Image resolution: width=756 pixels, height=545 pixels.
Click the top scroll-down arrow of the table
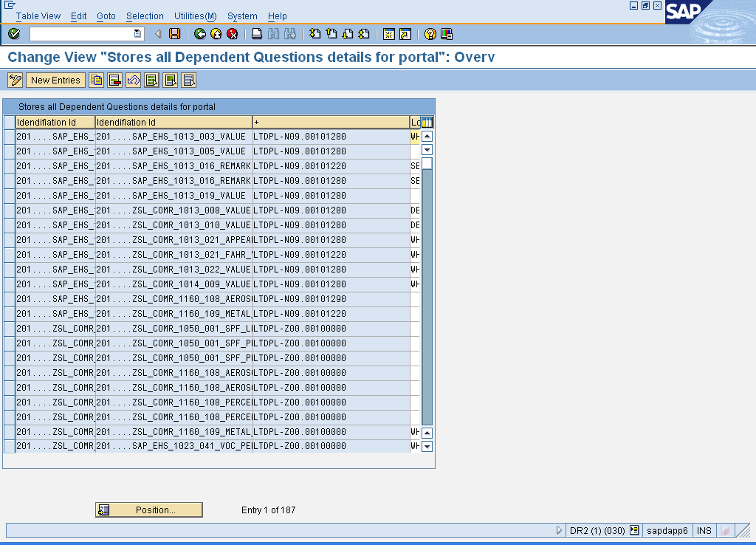(x=427, y=149)
